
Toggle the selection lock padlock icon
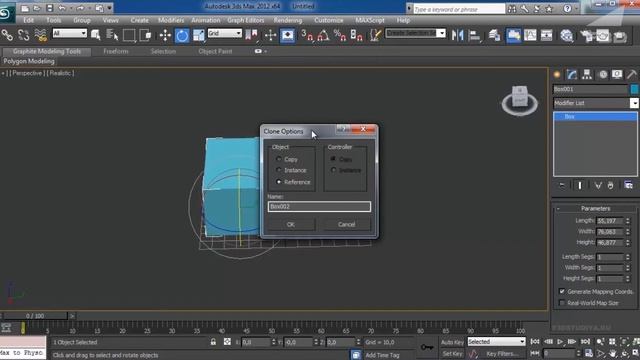click(x=213, y=342)
